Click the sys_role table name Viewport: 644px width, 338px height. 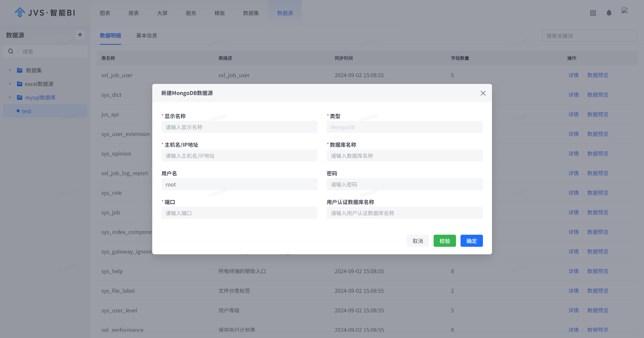click(x=111, y=193)
